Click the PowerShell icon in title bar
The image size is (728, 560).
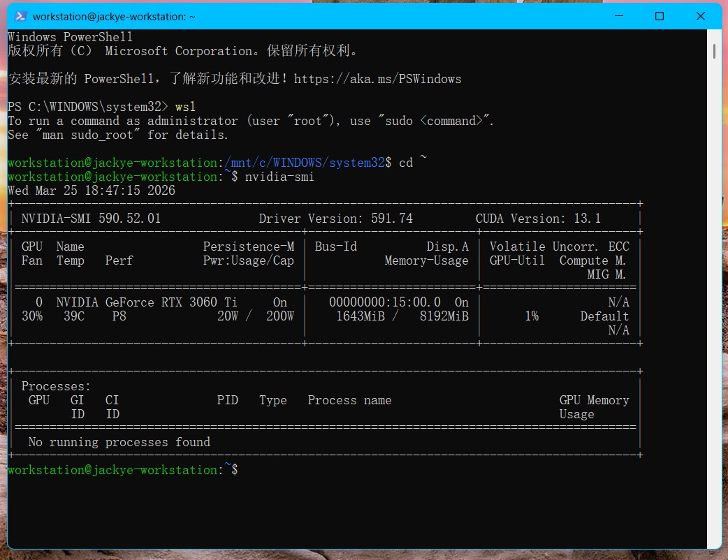coord(22,16)
